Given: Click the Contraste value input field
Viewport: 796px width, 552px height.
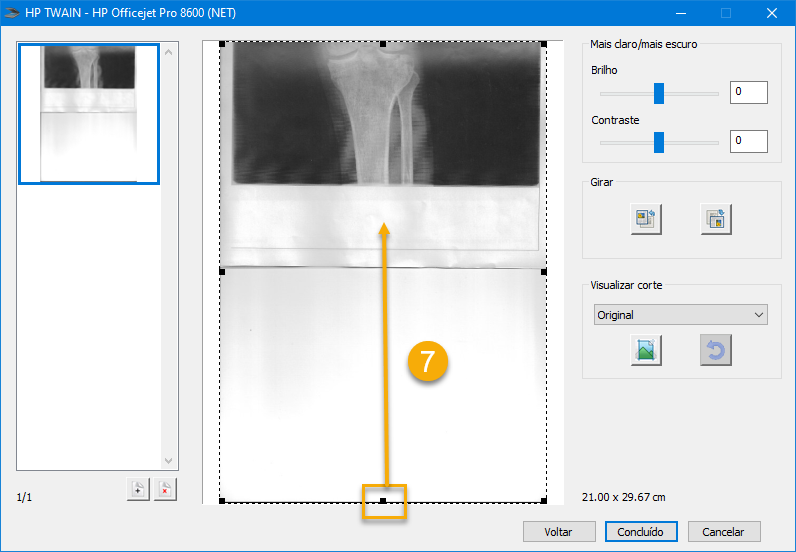Looking at the screenshot, I should point(748,141).
